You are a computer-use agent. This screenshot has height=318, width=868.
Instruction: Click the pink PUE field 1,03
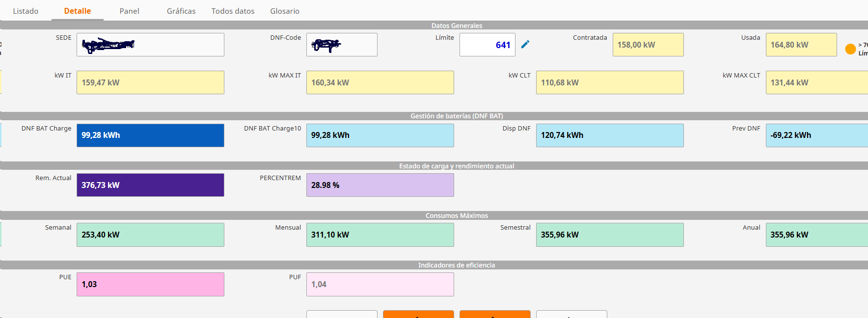150,285
